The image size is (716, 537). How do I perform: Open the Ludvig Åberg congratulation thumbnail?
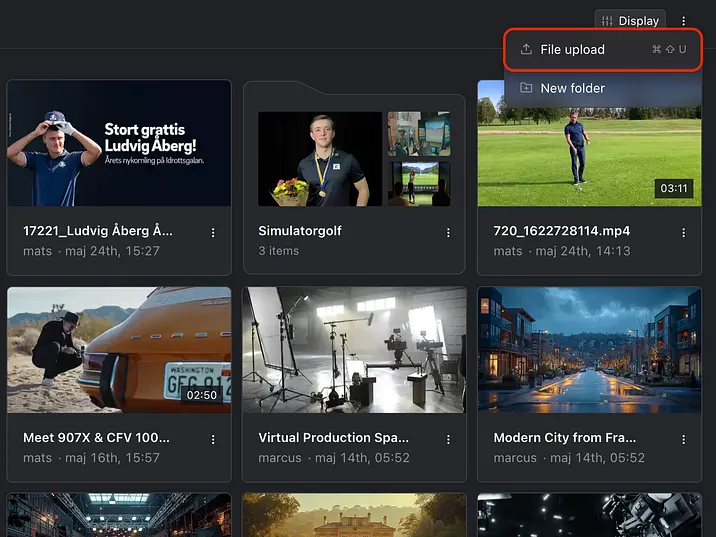click(119, 144)
